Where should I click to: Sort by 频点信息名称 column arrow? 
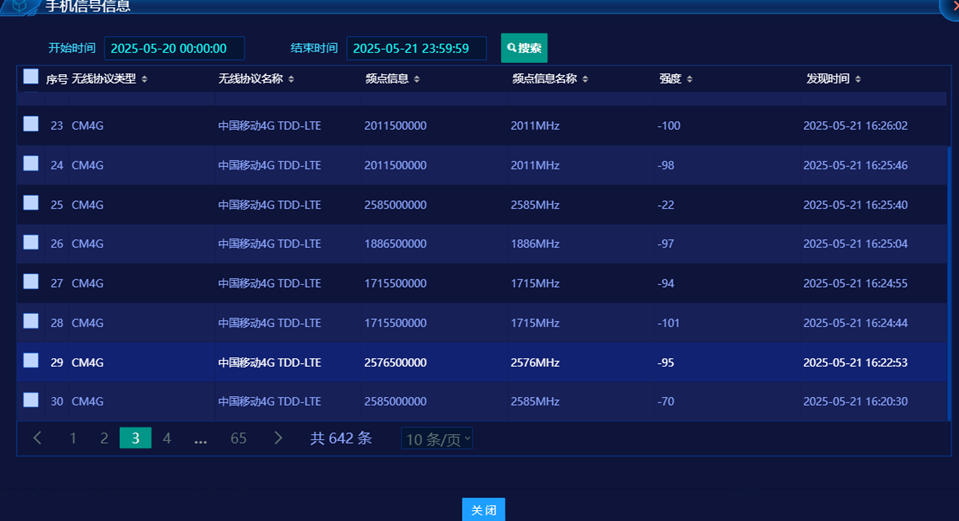(x=585, y=79)
